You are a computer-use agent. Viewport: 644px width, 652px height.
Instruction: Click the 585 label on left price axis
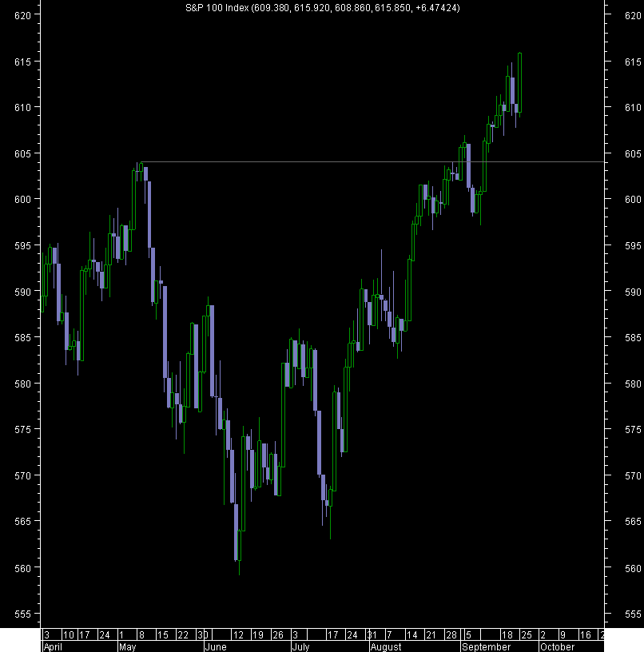[23, 338]
